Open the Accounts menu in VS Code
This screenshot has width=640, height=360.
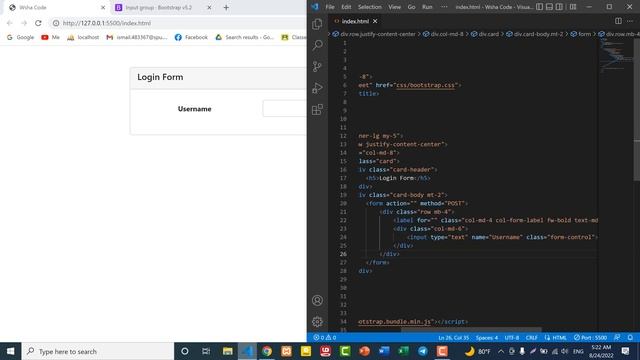point(317,300)
